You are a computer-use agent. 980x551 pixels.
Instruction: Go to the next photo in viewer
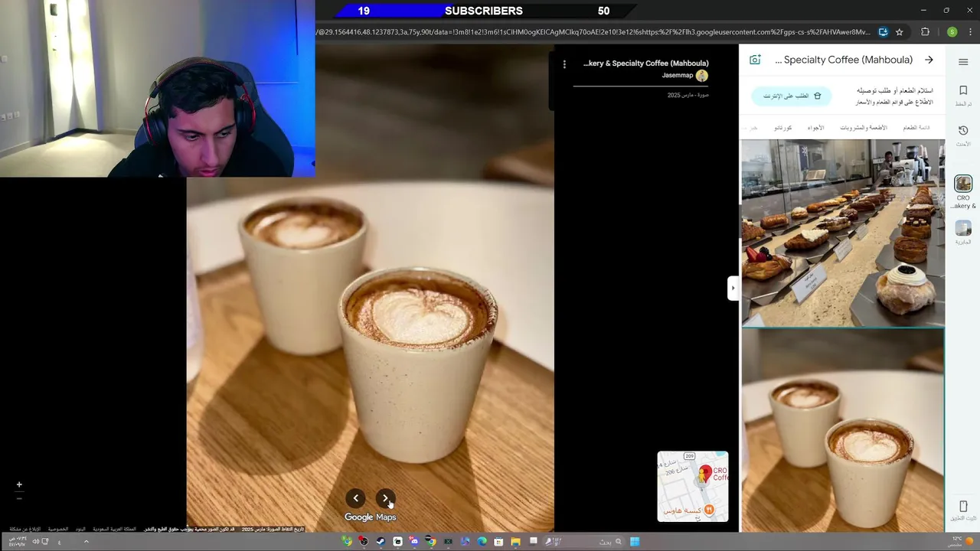(x=385, y=498)
